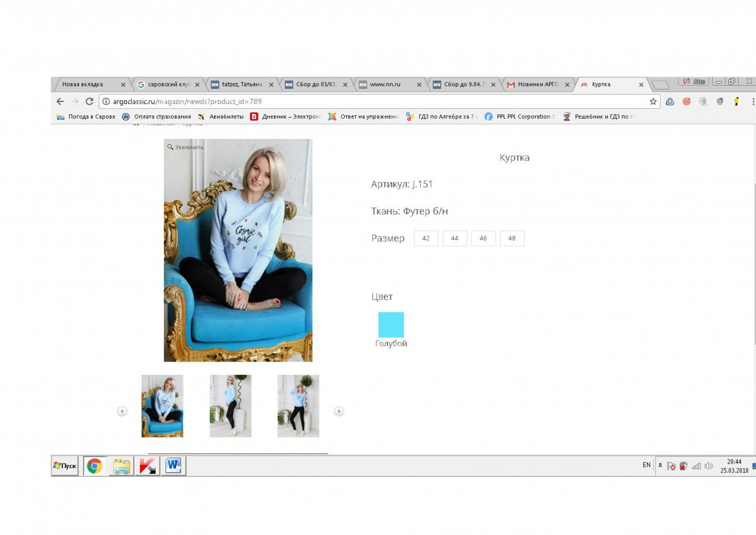The height and width of the screenshot is (535, 756).
Task: Open the 'Дневник – Электрон' bookmark
Action: tap(286, 117)
